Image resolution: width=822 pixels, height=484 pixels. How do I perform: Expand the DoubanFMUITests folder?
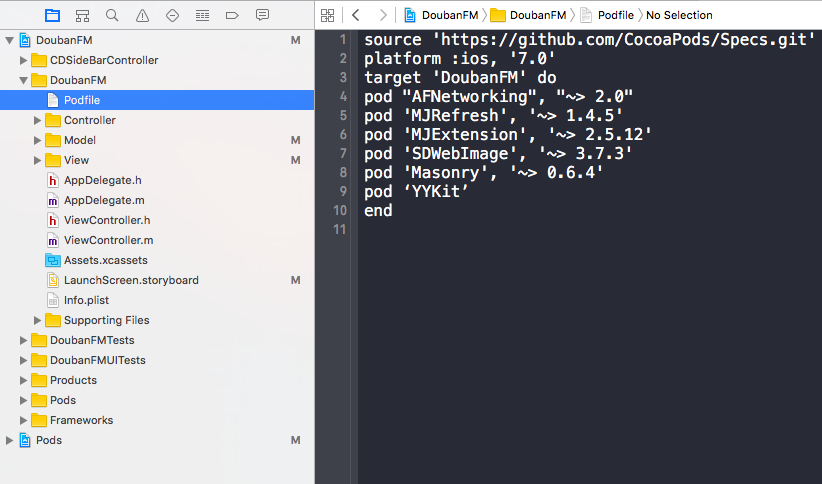[x=23, y=360]
